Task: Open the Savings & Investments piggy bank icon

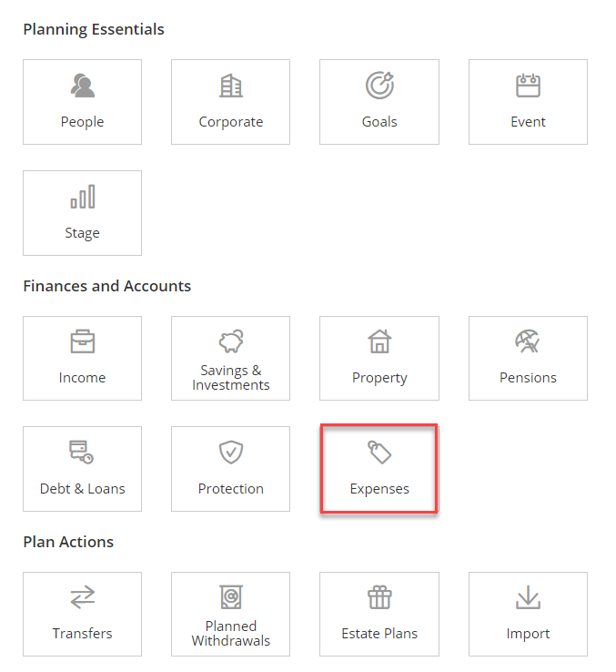Action: (231, 341)
